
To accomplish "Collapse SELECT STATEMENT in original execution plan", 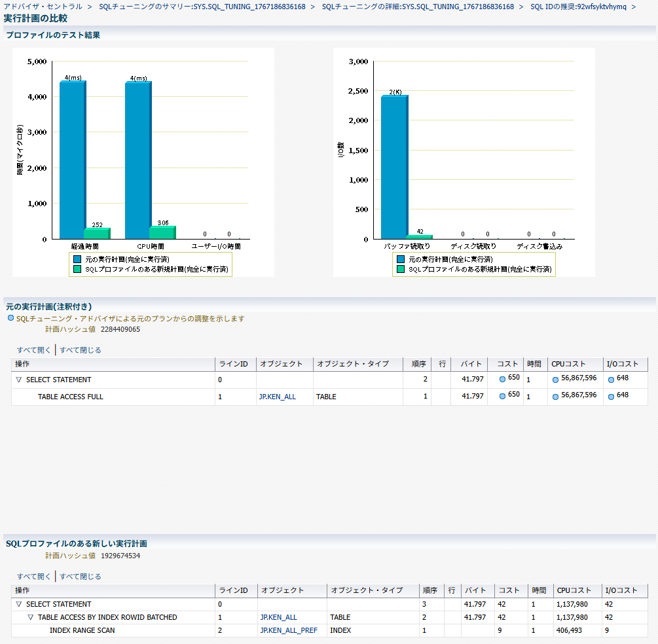I will (x=19, y=380).
